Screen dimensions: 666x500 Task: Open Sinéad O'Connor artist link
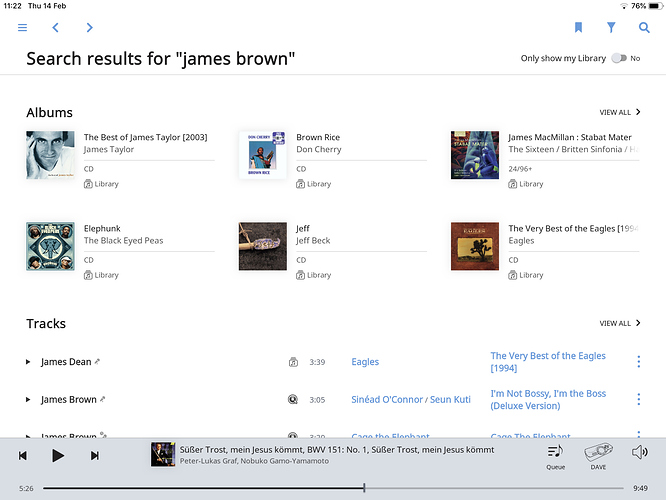click(x=387, y=400)
